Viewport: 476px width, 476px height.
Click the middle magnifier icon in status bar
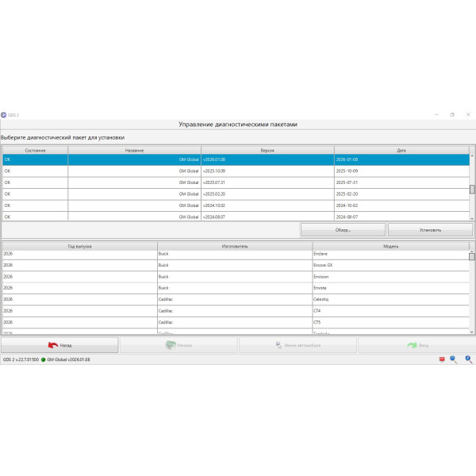(454, 359)
